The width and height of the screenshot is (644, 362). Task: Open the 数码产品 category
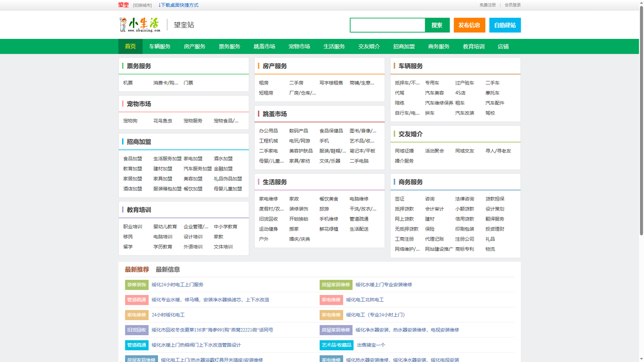click(299, 131)
